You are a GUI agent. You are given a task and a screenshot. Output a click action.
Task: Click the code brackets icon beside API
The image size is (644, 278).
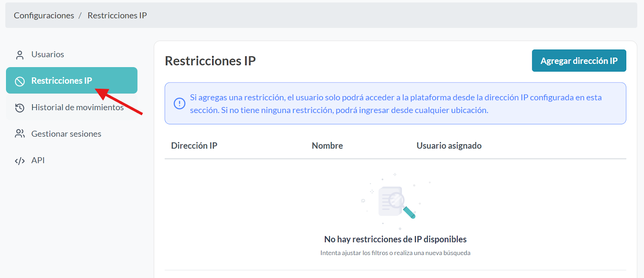[20, 161]
